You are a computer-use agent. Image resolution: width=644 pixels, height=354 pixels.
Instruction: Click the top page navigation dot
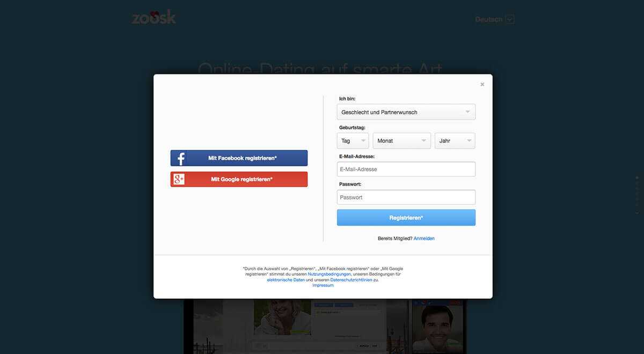(637, 178)
